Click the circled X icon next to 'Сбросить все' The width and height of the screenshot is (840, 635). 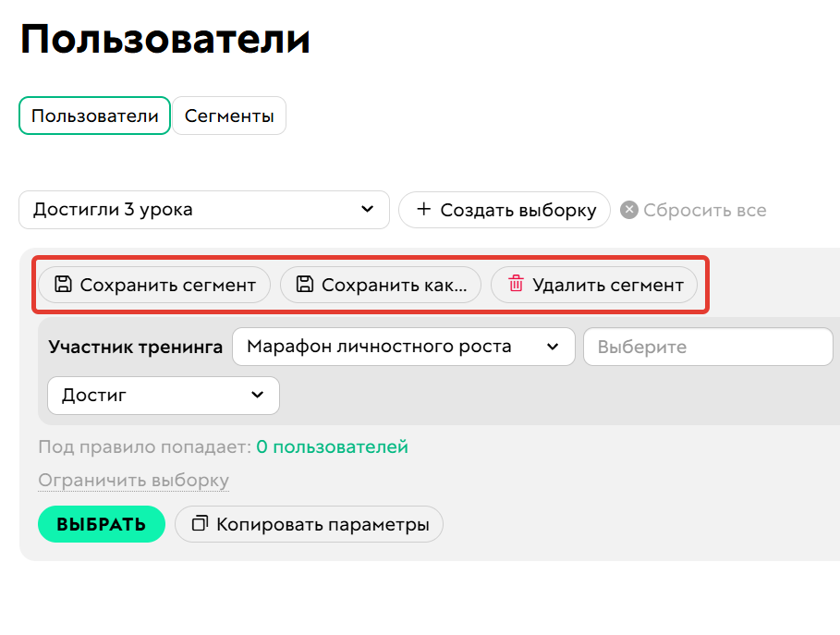coord(628,210)
